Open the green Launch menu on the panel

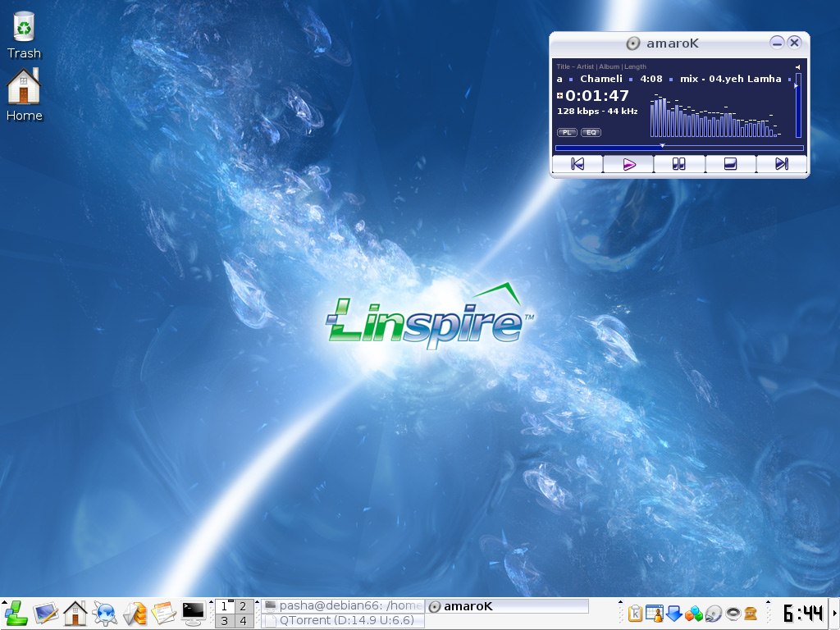point(16,613)
